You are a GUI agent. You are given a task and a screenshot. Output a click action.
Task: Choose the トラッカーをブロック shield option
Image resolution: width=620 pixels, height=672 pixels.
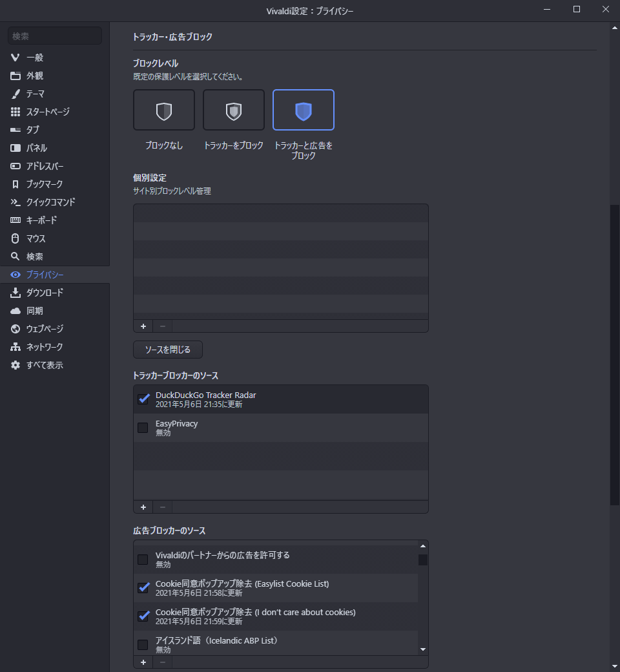click(x=234, y=110)
